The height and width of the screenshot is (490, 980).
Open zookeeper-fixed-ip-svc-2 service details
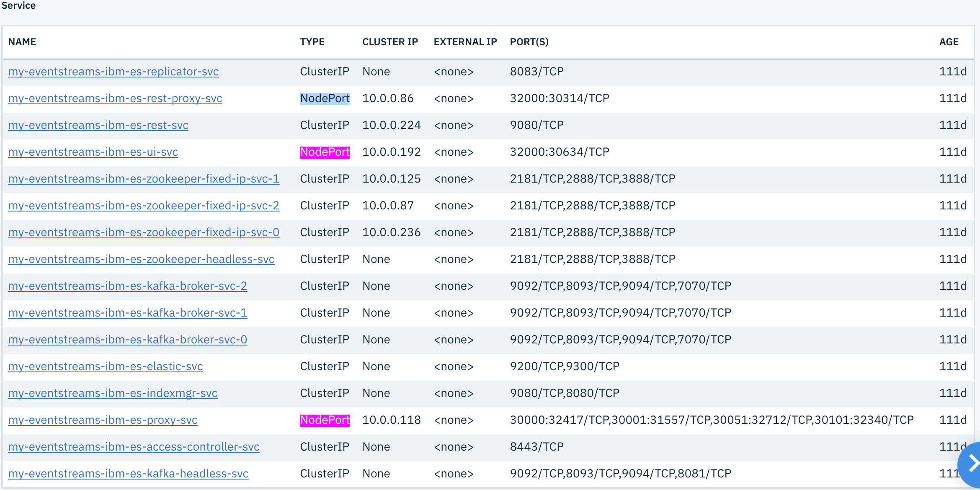click(x=144, y=205)
